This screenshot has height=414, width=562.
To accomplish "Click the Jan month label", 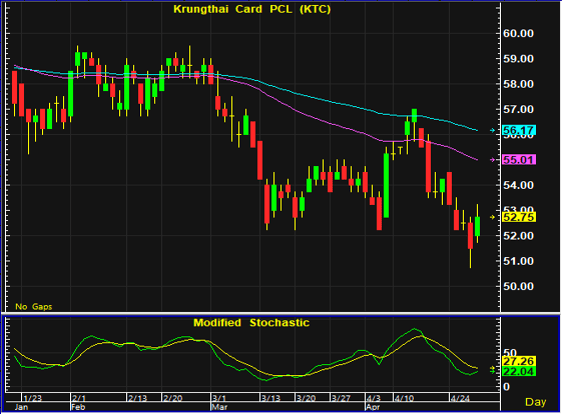I will (22, 407).
